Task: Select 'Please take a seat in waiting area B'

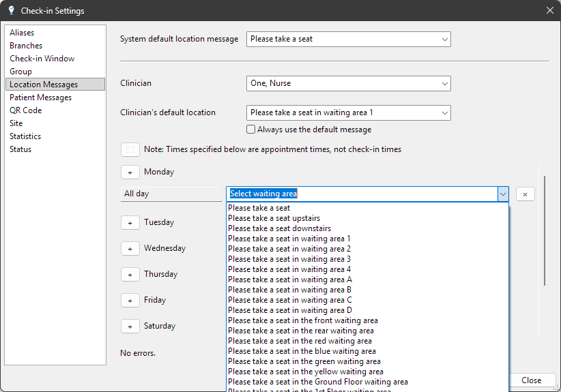Action: (x=289, y=290)
